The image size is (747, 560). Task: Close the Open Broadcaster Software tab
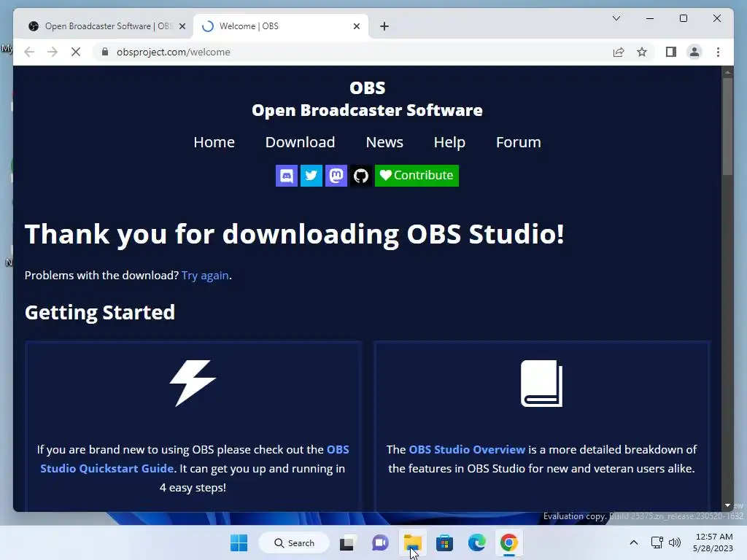pyautogui.click(x=182, y=26)
